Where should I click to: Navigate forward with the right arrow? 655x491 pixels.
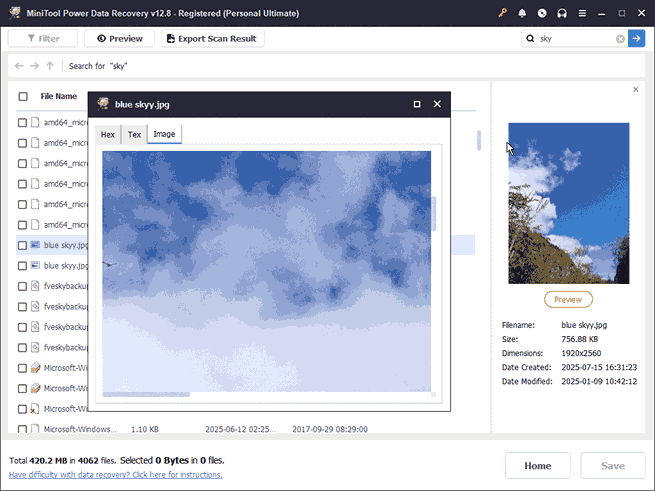[x=35, y=66]
